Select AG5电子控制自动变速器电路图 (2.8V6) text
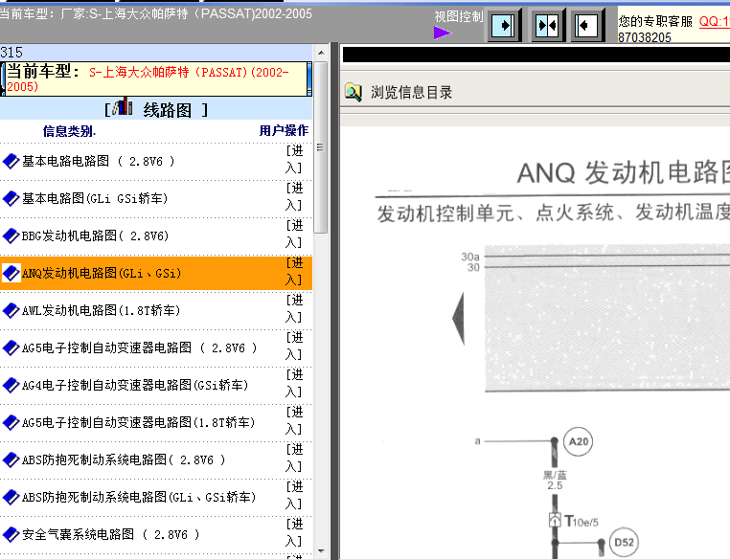Viewport: 730px width, 560px height. click(140, 347)
